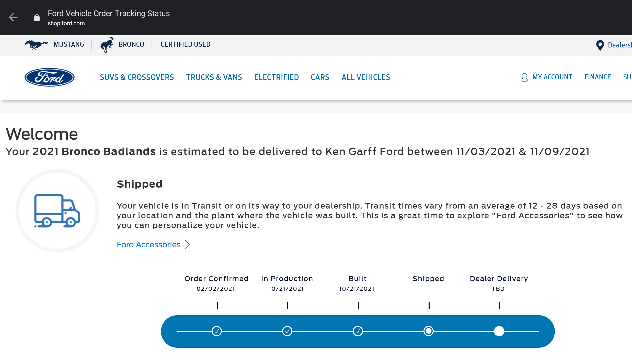Image resolution: width=632 pixels, height=364 pixels.
Task: Click the My Account person icon
Action: 524,77
